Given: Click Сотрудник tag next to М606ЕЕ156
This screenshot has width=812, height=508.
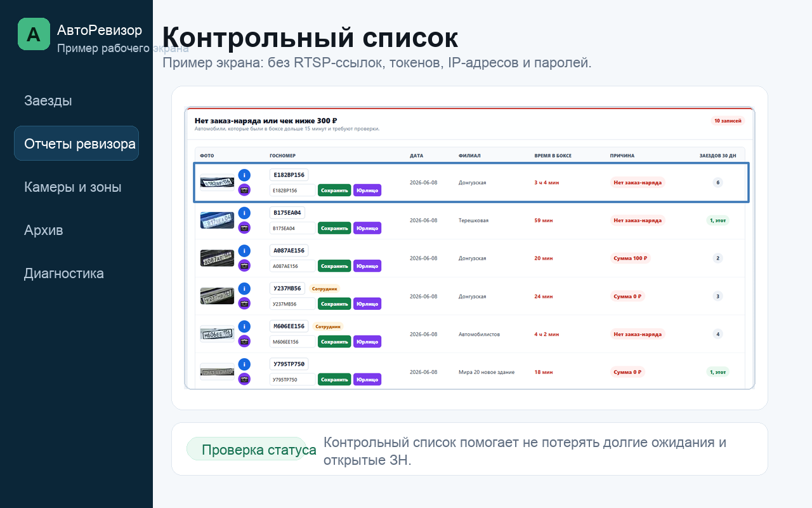Looking at the screenshot, I should [x=328, y=326].
